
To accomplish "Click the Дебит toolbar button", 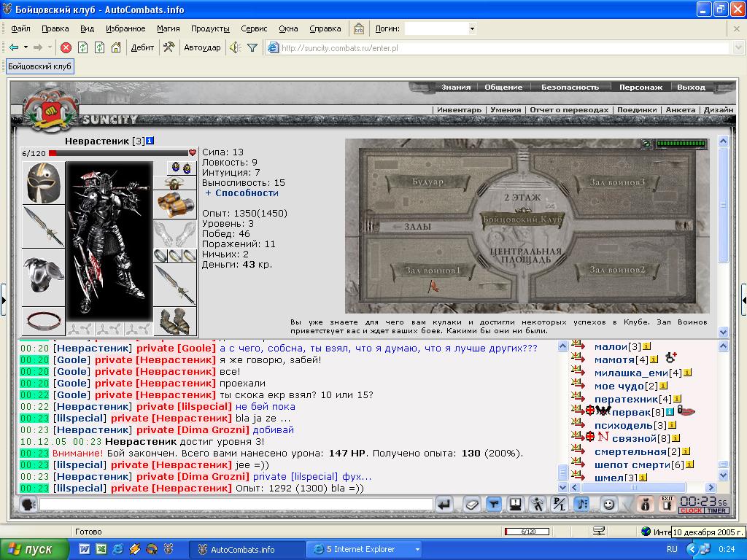I will click(142, 47).
